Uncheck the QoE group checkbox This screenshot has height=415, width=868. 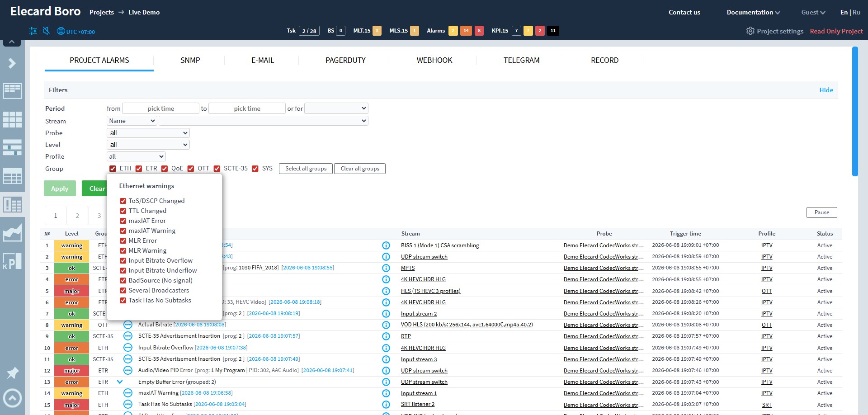(165, 169)
